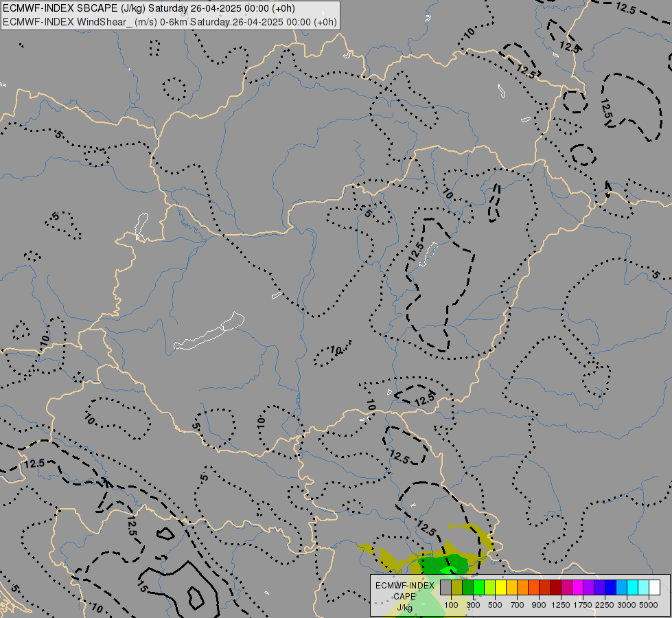This screenshot has height=618, width=672.
Task: Click the magenta legend swatch
Action: [578, 588]
